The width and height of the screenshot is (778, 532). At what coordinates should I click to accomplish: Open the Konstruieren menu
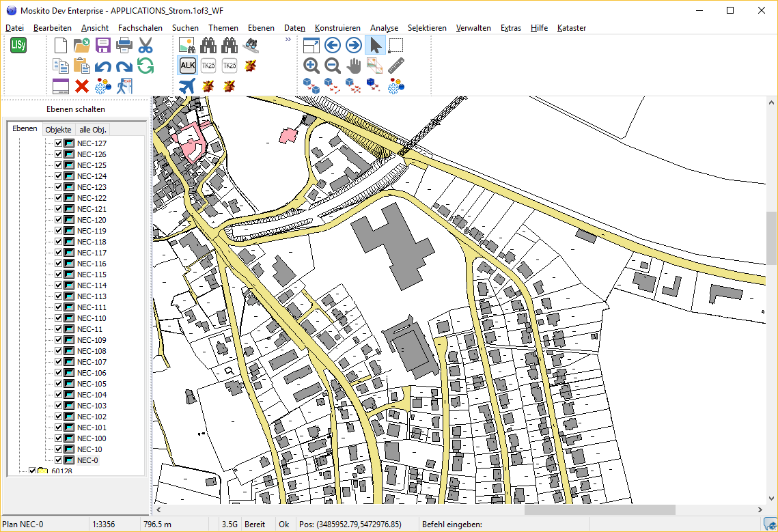[x=337, y=28]
